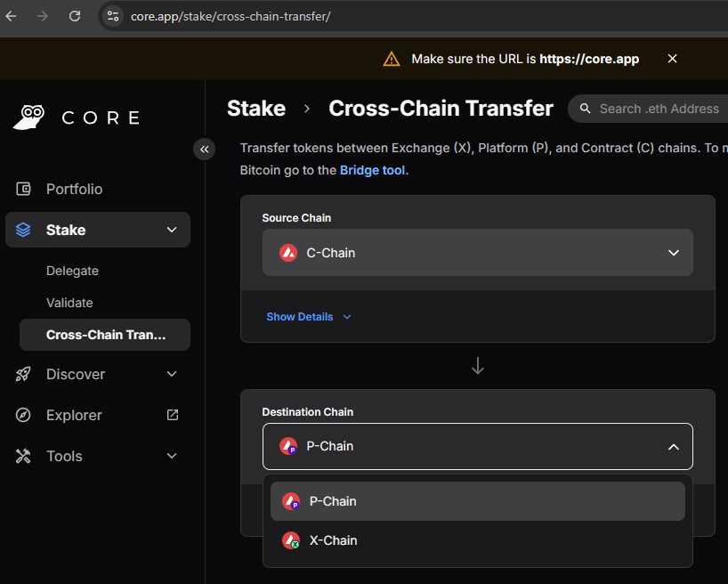
Task: Click the red C-Chain token icon
Action: 287,252
